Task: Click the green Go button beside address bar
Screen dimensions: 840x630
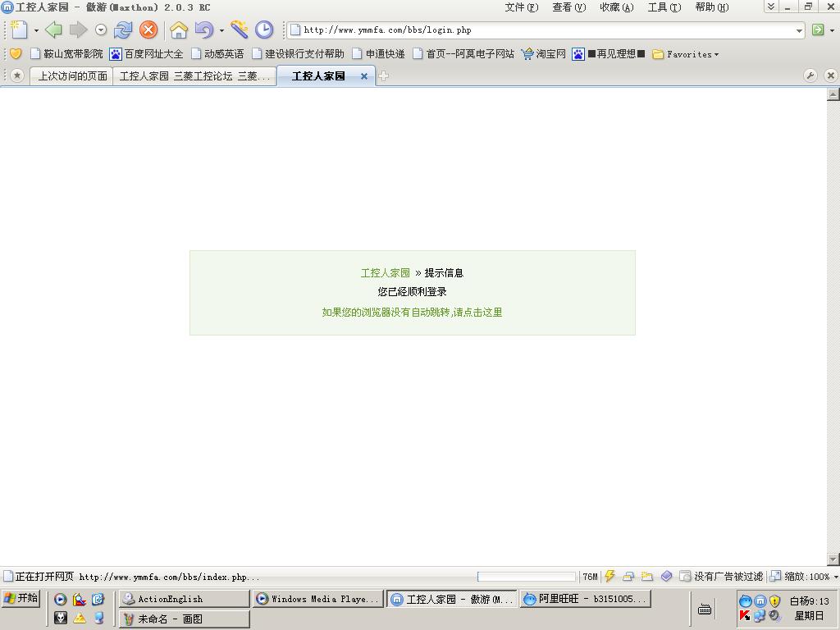Action: point(818,30)
